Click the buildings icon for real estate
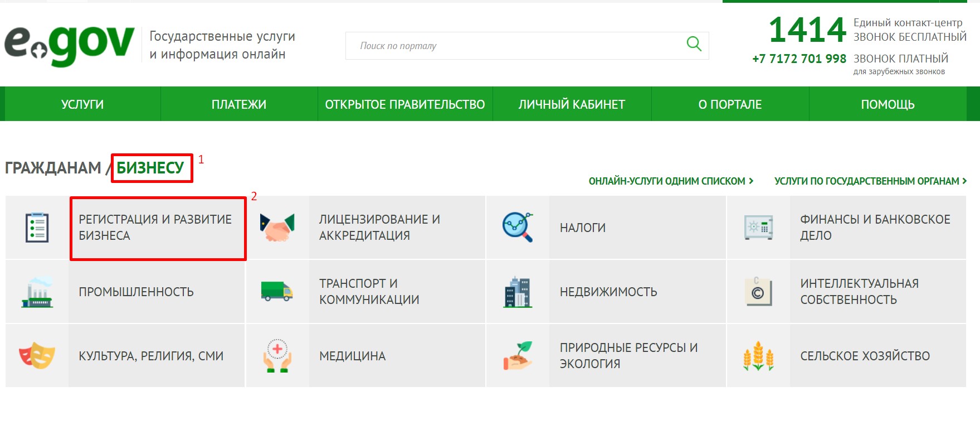980x425 pixels. coord(518,292)
